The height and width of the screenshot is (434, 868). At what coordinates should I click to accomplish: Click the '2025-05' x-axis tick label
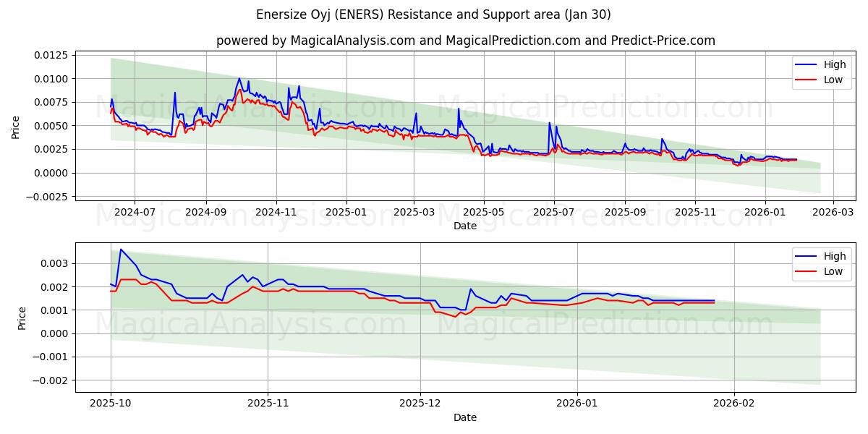click(x=484, y=213)
